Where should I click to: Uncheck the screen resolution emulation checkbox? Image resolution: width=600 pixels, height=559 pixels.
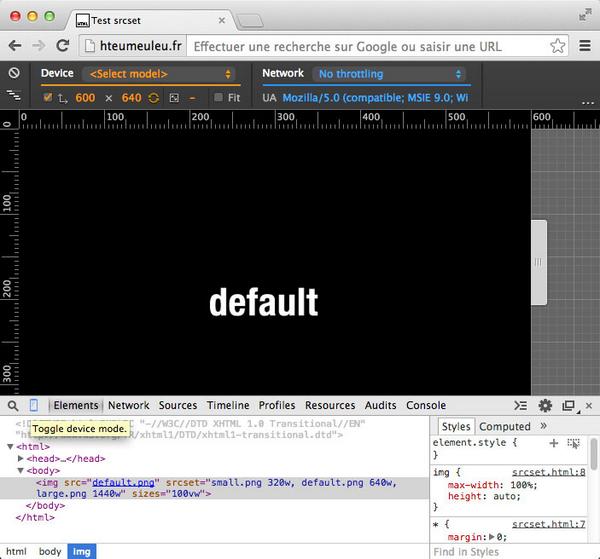pos(48,98)
